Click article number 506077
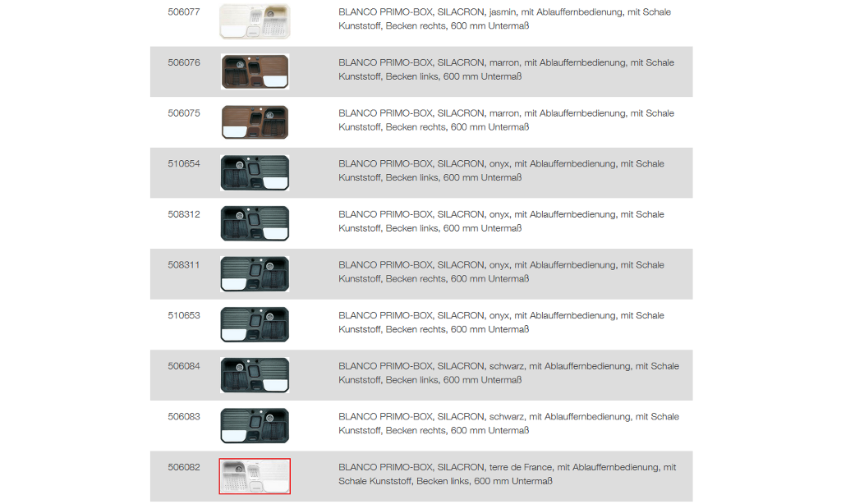Viewport: 841px width, 504px height. [184, 11]
